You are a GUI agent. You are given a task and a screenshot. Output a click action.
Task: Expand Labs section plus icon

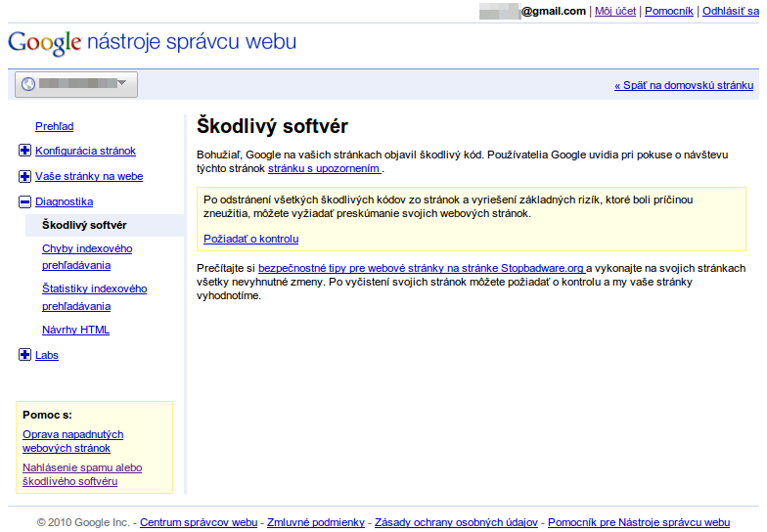tap(25, 355)
